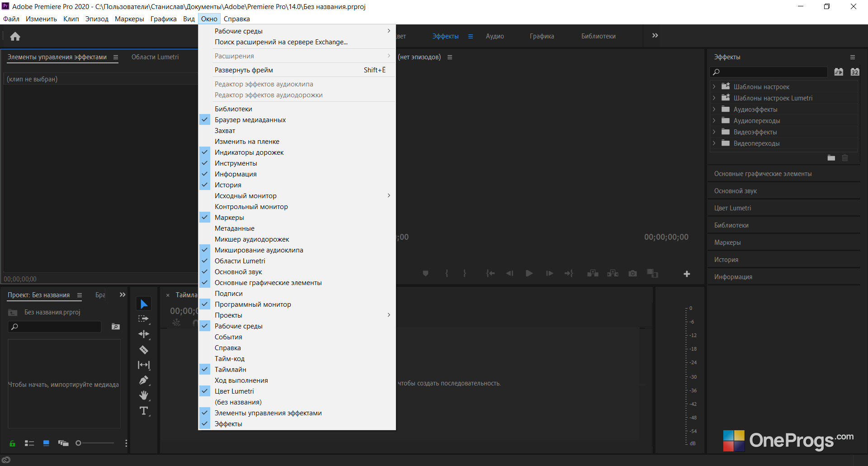868x466 pixels.
Task: Click the Add Marker button in monitor
Action: 425,274
